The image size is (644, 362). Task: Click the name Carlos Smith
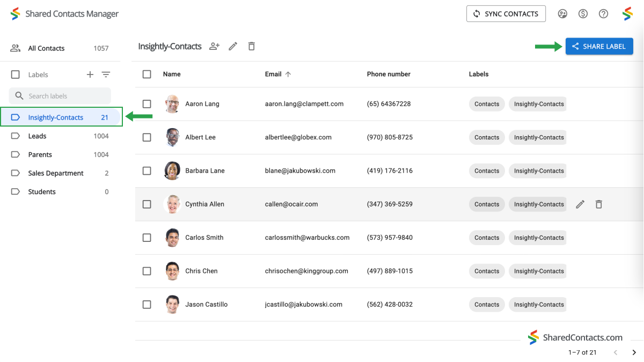pos(204,238)
